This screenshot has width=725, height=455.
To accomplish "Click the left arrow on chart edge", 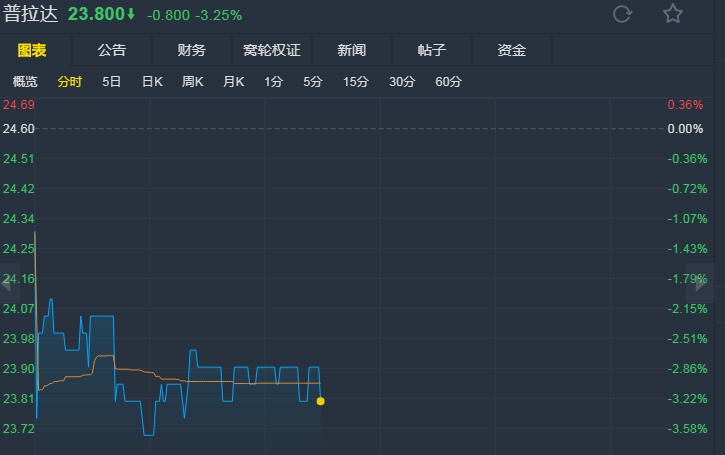I will (x=5, y=284).
